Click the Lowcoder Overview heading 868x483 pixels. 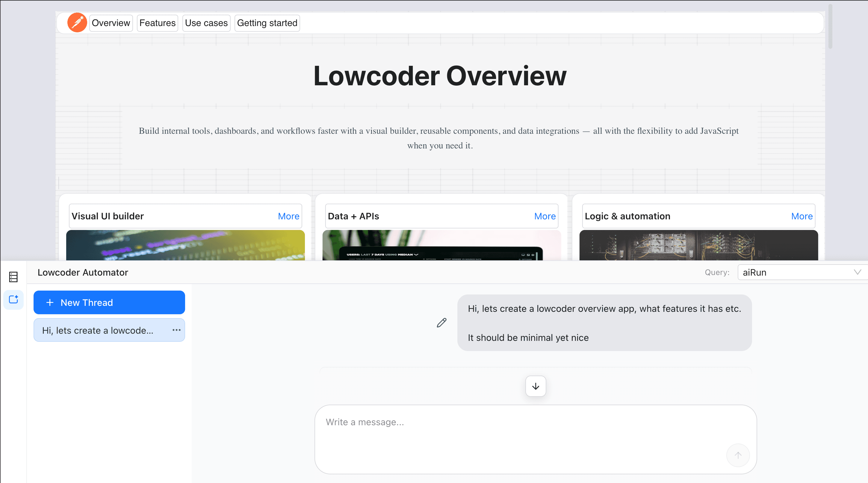click(x=440, y=76)
